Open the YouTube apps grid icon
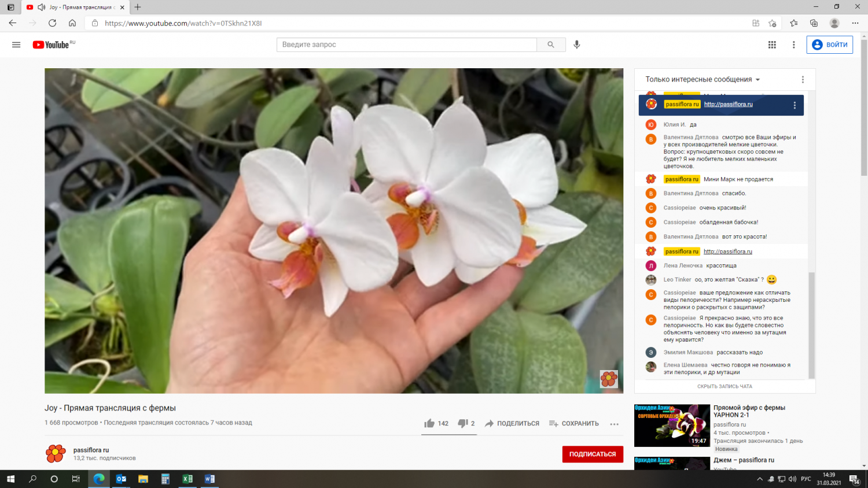Screen dimensions: 868x488 pos(772,45)
